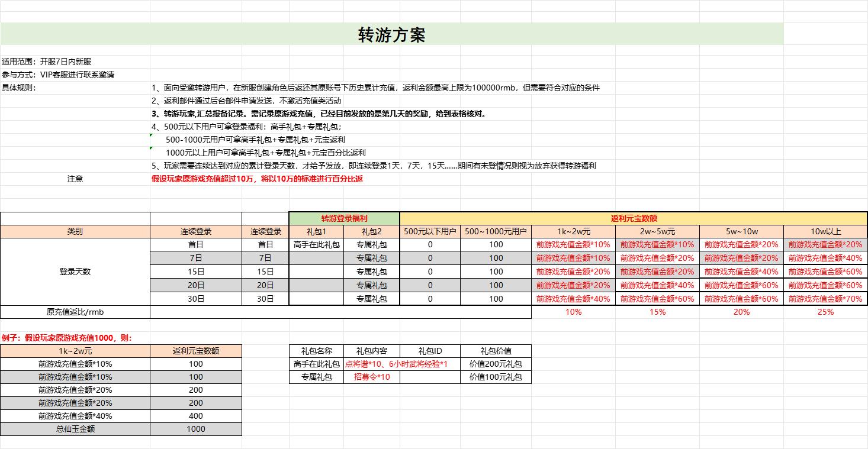Click the 总仙玉金额 label cell
This screenshot has height=449, width=868.
coord(75,429)
